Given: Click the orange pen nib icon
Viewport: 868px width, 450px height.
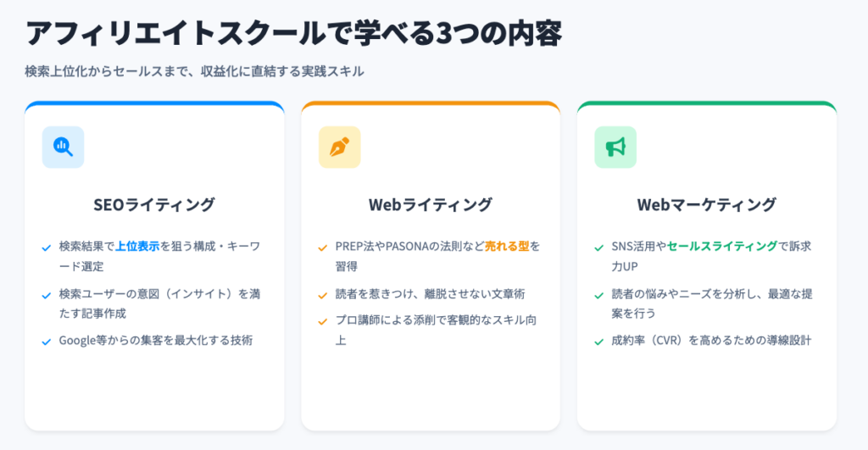Looking at the screenshot, I should coord(339,147).
